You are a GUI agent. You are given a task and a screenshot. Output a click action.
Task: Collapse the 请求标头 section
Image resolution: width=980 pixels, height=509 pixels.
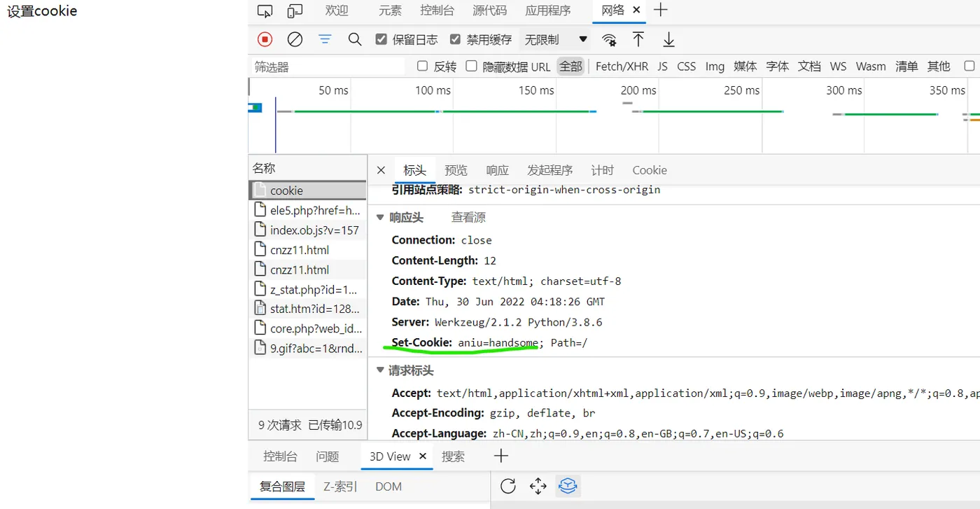pyautogui.click(x=380, y=370)
